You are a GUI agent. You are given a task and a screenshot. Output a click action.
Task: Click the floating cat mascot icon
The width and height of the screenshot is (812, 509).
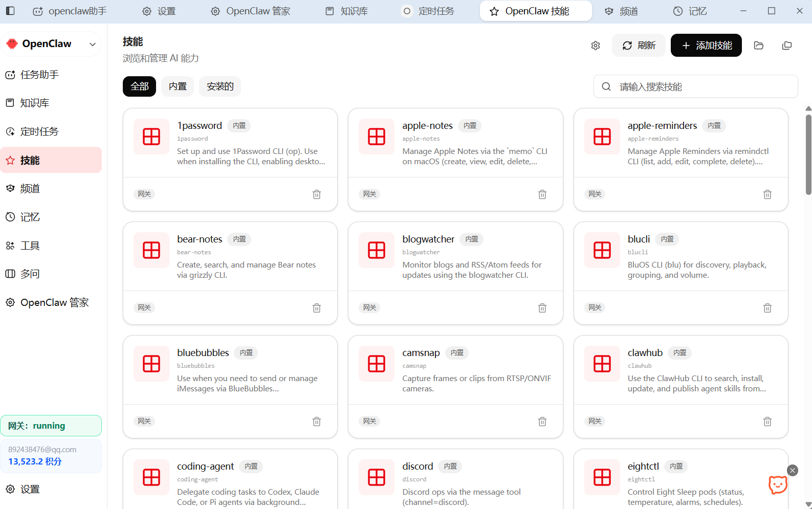pos(778,484)
